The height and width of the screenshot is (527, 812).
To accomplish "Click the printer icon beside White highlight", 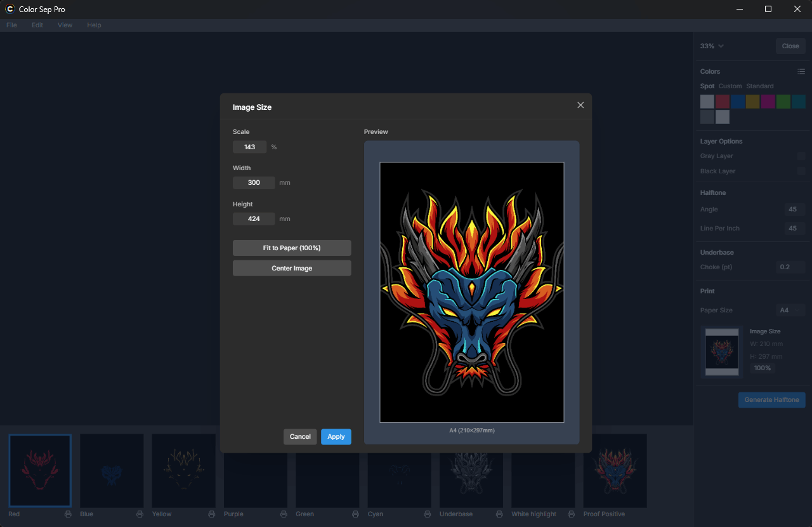I will 571,514.
